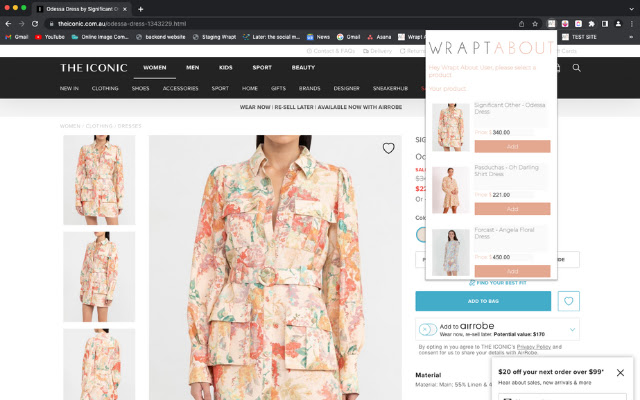Open the Asana bookmark
The image size is (640, 400).
tap(379, 37)
